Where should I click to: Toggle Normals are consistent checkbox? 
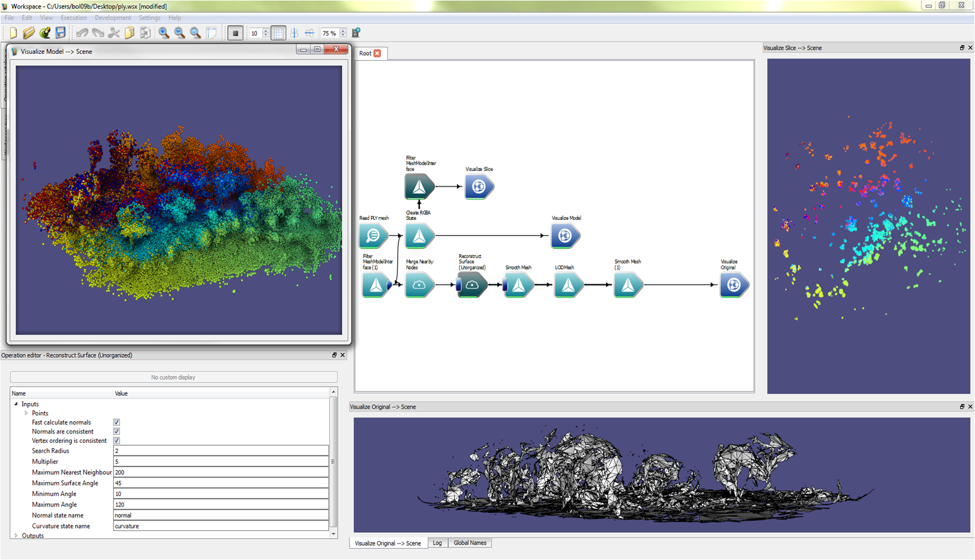tap(116, 432)
